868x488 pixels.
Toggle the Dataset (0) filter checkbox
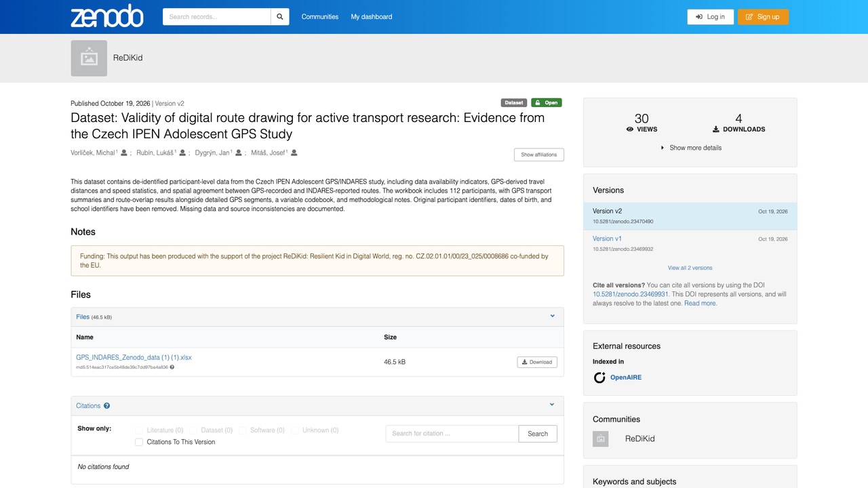click(193, 430)
